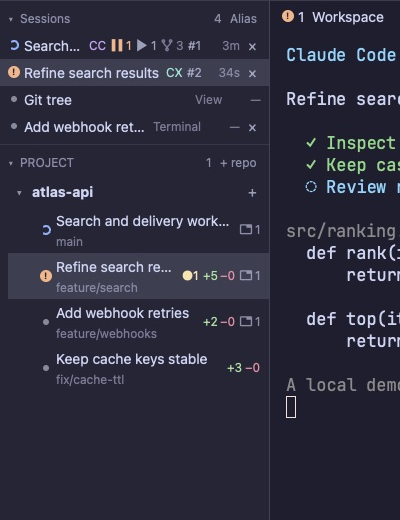This screenshot has height=520, width=400.
Task: Click the grey dot on Git tree row
Action: point(14,99)
